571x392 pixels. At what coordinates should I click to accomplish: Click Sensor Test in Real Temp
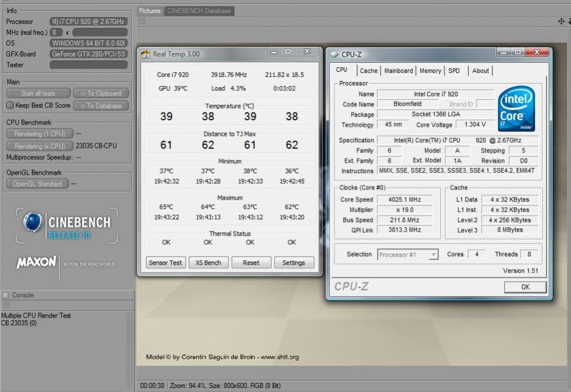(166, 262)
